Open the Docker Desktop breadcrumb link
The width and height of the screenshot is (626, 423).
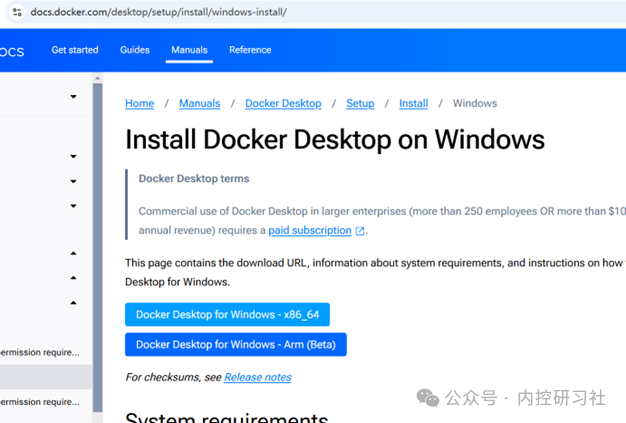[x=283, y=103]
